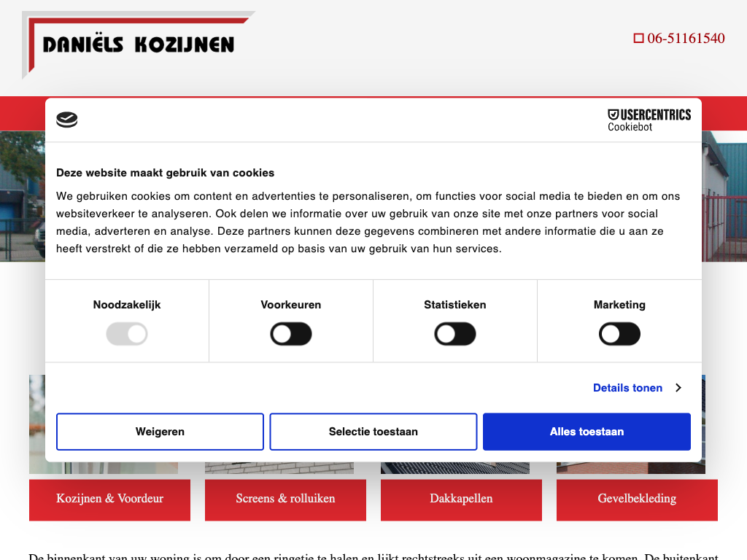The image size is (747, 560).
Task: Click the chevron arrow next to Details tonen
Action: tap(678, 388)
